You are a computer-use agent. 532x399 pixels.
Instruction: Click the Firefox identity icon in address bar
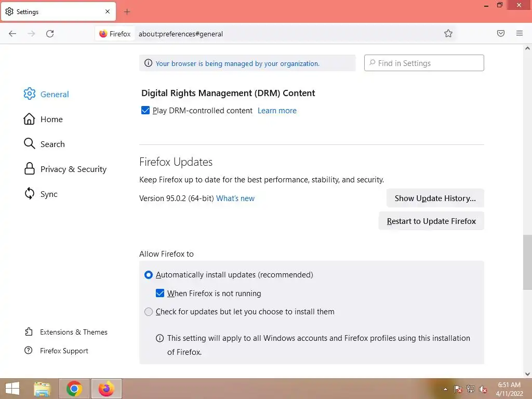coord(115,34)
